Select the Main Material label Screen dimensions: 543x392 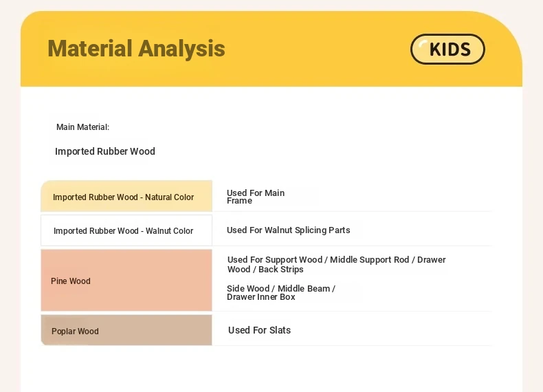(x=82, y=127)
